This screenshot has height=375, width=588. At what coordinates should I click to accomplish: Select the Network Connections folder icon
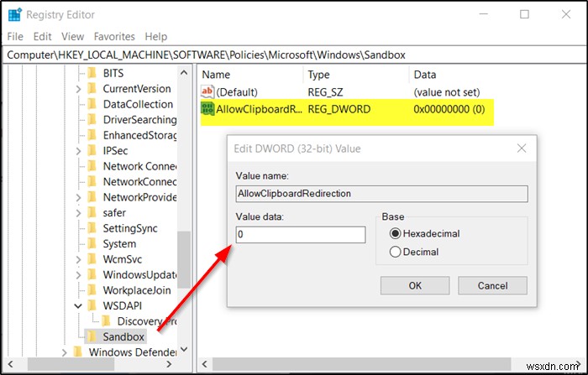pos(92,166)
